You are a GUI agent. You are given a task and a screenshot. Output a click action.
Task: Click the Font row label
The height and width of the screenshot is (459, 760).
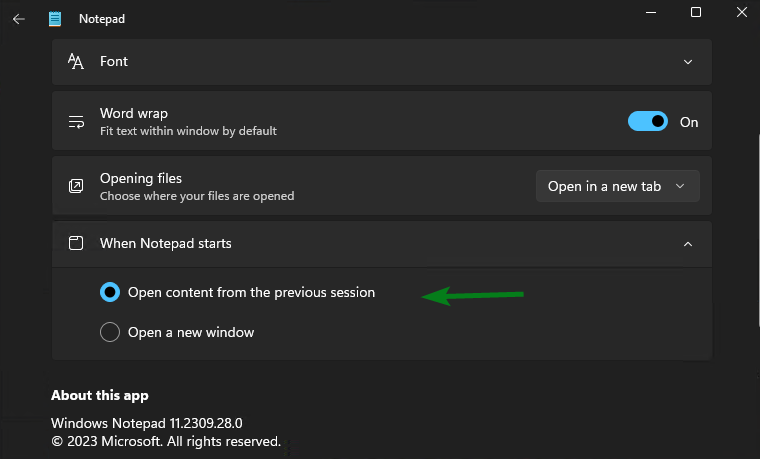tap(114, 62)
